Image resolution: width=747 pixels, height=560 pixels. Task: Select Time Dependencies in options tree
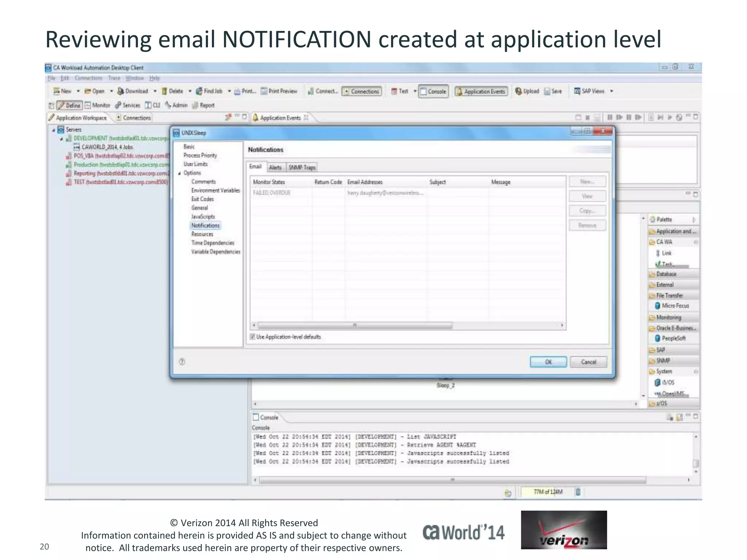[213, 243]
